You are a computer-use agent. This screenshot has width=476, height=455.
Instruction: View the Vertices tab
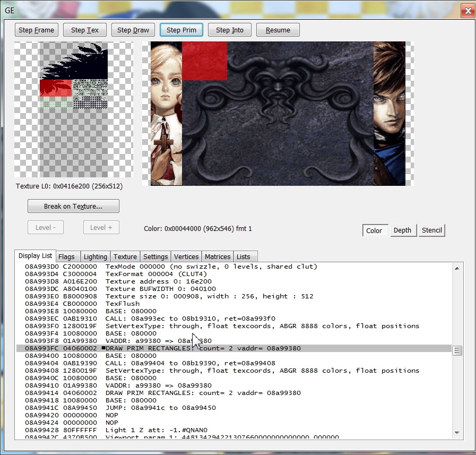[186, 257]
